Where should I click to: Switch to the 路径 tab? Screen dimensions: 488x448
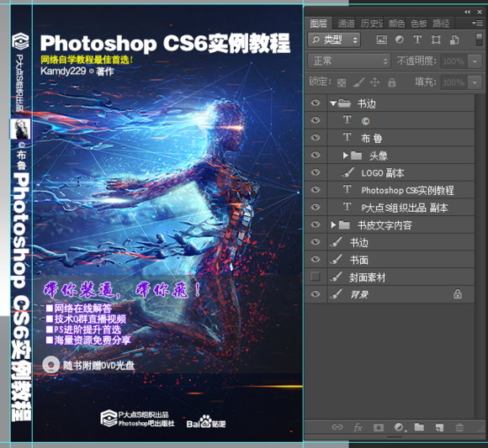tap(441, 24)
